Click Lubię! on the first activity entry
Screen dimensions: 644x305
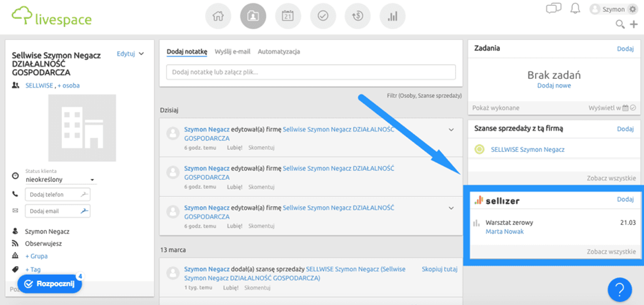[x=235, y=148]
